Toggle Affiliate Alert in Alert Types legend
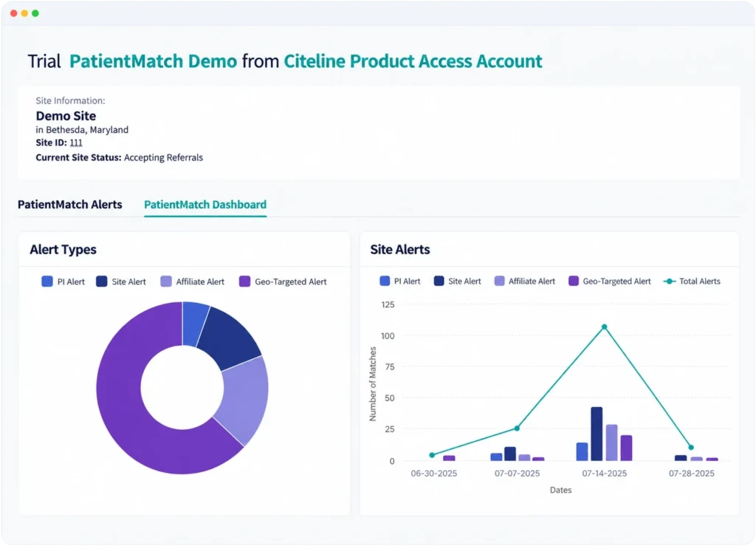Screen dimensions: 756x546 (193, 281)
